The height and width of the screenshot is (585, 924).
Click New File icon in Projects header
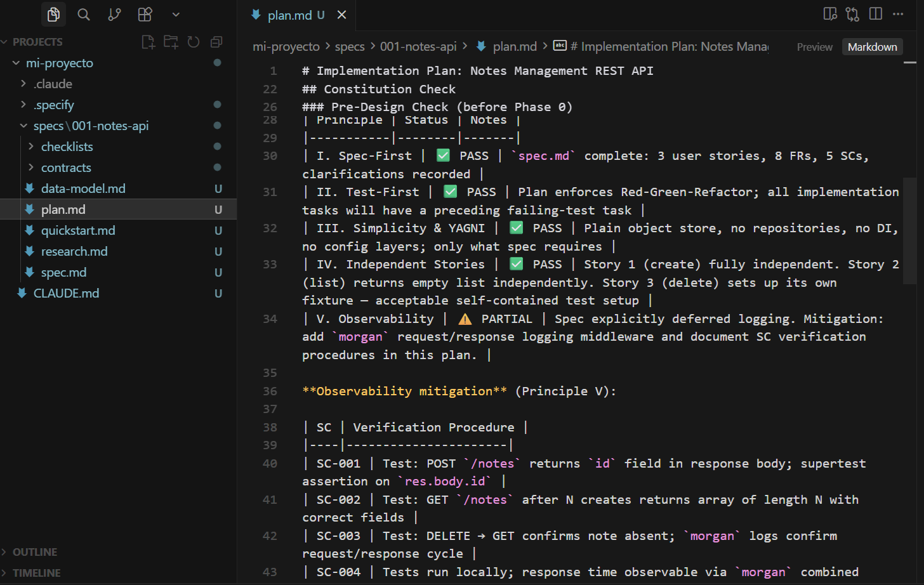coord(148,42)
